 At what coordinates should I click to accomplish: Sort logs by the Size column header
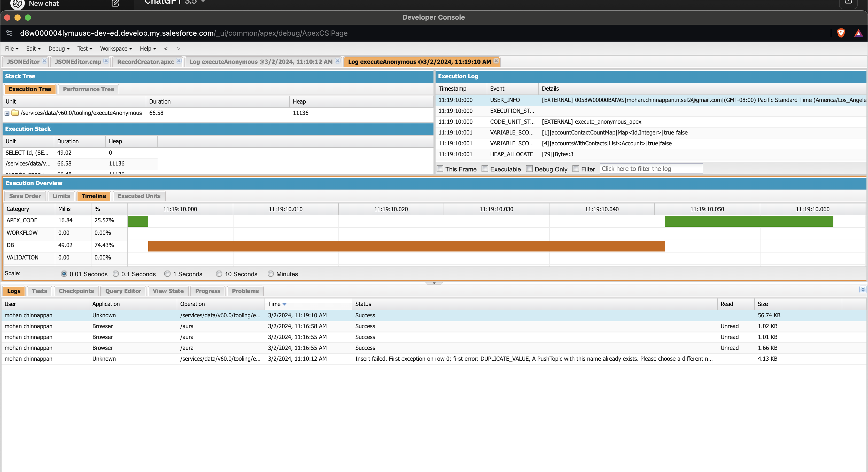point(798,304)
